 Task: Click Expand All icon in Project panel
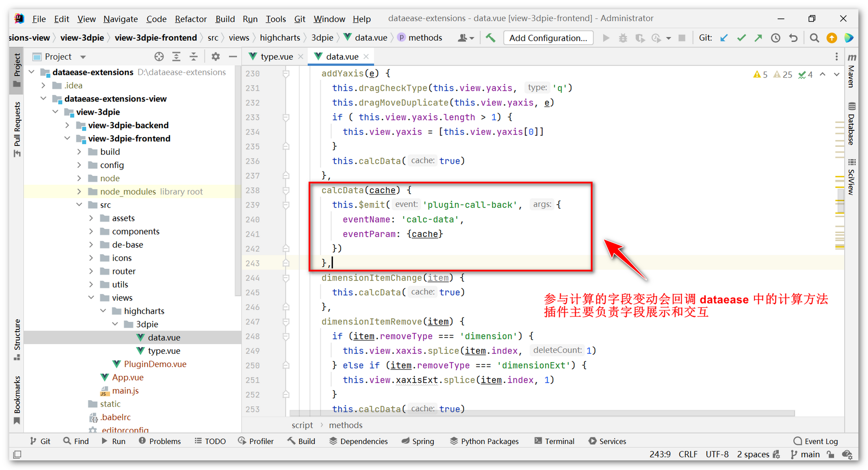pos(176,57)
